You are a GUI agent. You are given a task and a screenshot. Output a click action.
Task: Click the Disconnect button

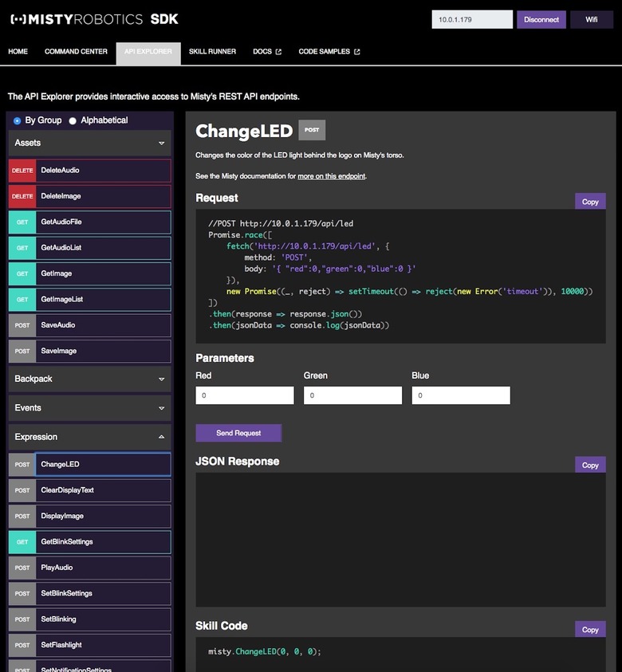pyautogui.click(x=541, y=20)
